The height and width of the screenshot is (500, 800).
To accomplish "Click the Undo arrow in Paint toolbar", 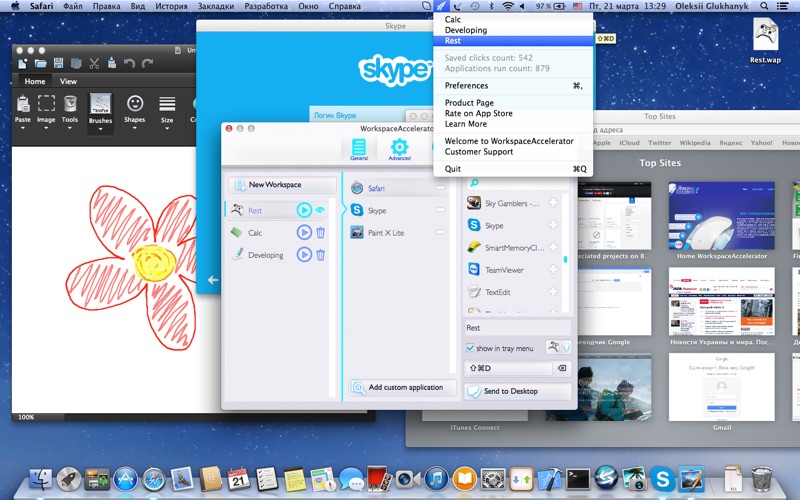I will [129, 64].
